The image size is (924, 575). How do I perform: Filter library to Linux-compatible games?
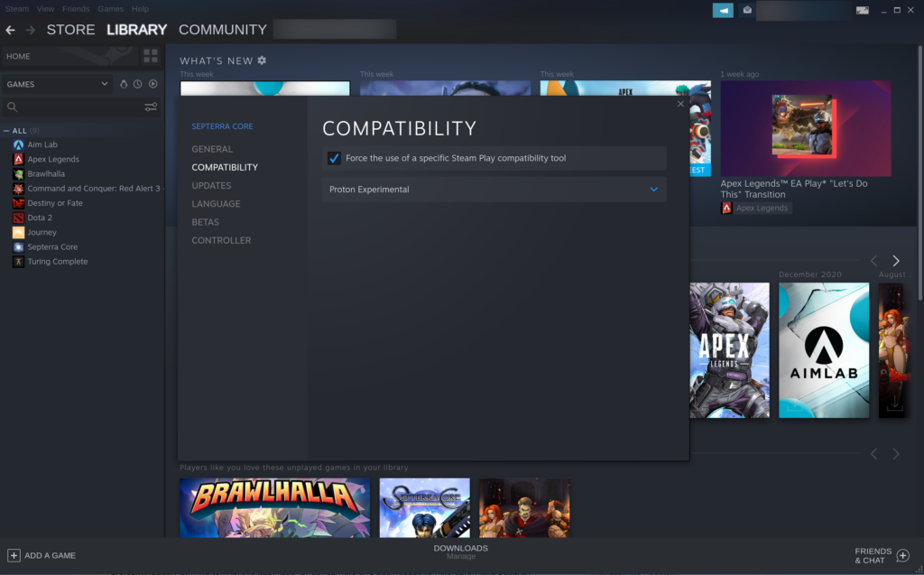(125, 84)
